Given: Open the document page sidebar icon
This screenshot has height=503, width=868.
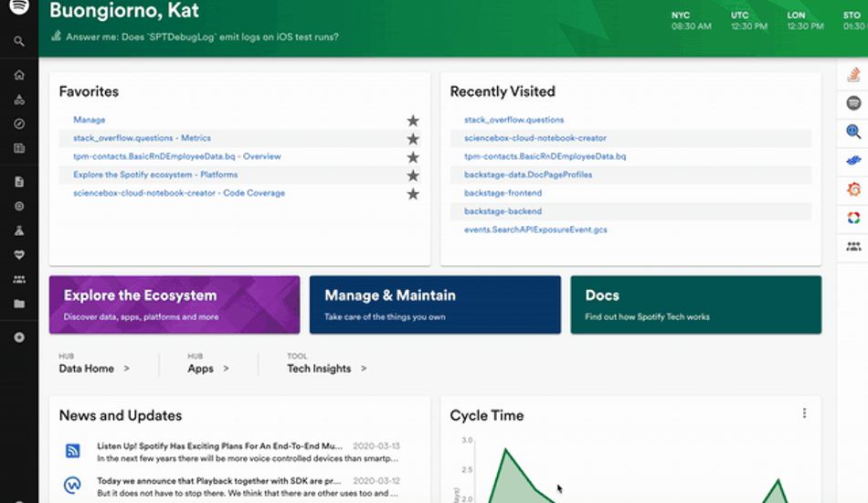Looking at the screenshot, I should coord(19,182).
